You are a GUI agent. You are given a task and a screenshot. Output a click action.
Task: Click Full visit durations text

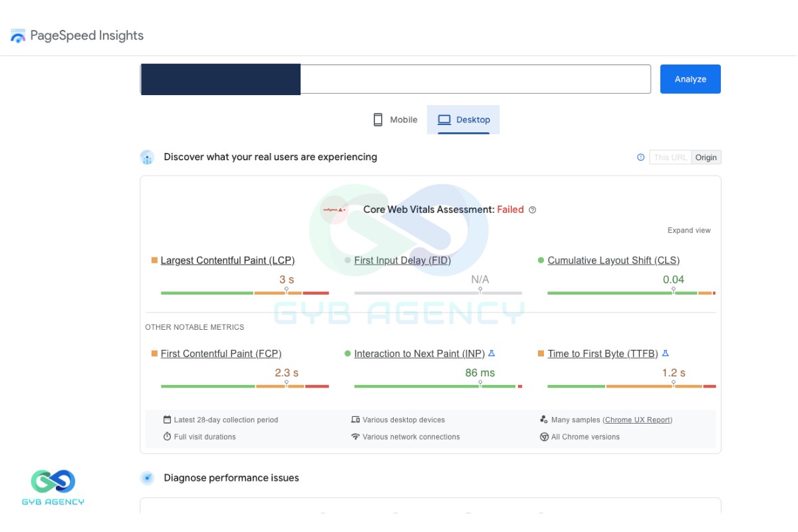205,437
